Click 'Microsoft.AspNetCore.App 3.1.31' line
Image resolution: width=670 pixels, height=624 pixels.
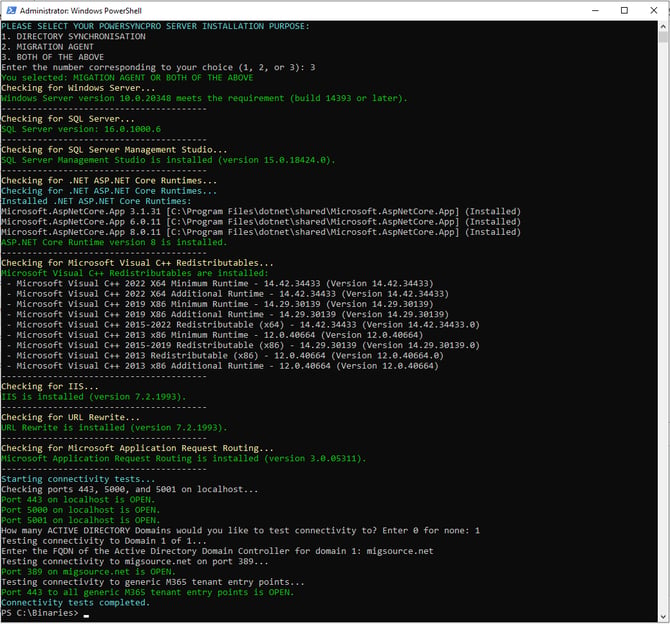(x=261, y=211)
